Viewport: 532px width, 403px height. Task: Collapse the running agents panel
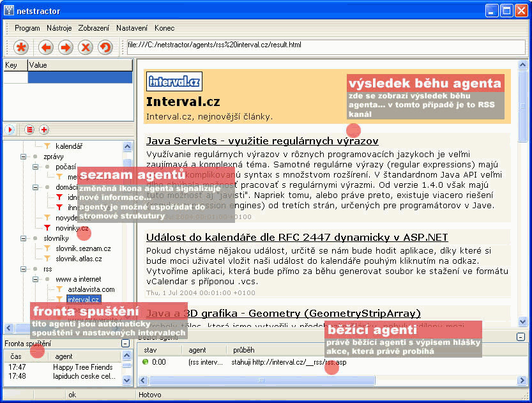point(521,337)
